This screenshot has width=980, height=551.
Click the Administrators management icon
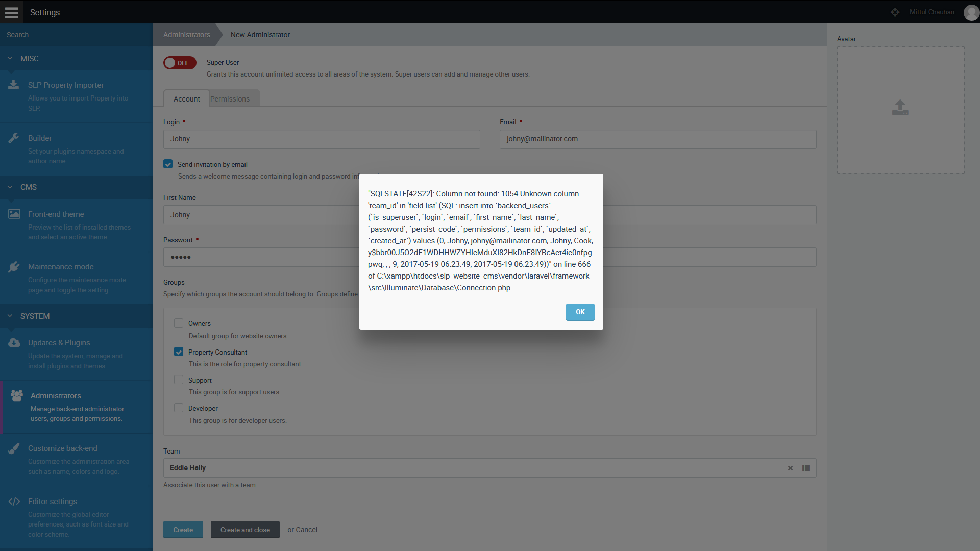click(x=16, y=395)
